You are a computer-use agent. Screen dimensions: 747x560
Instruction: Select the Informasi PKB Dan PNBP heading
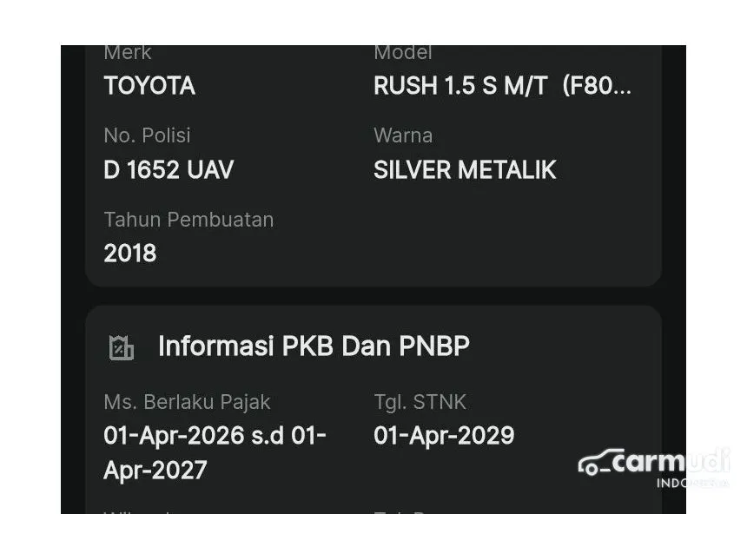pyautogui.click(x=314, y=346)
